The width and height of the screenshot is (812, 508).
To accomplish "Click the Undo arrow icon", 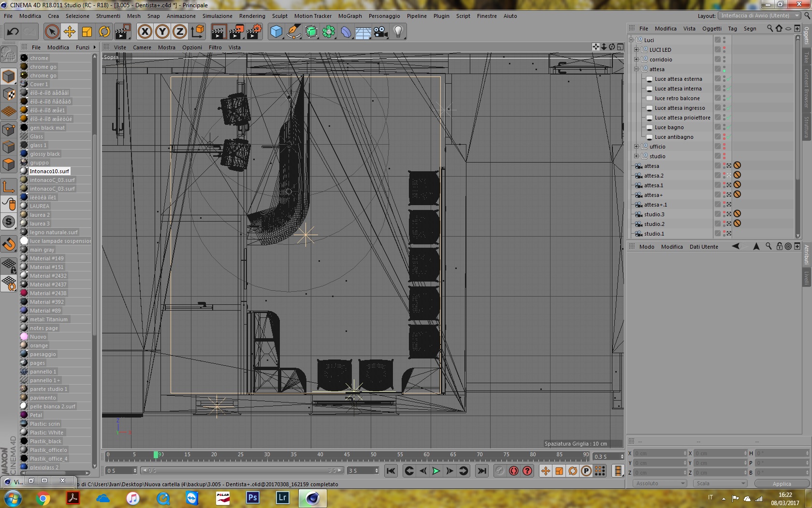I will pos(13,32).
